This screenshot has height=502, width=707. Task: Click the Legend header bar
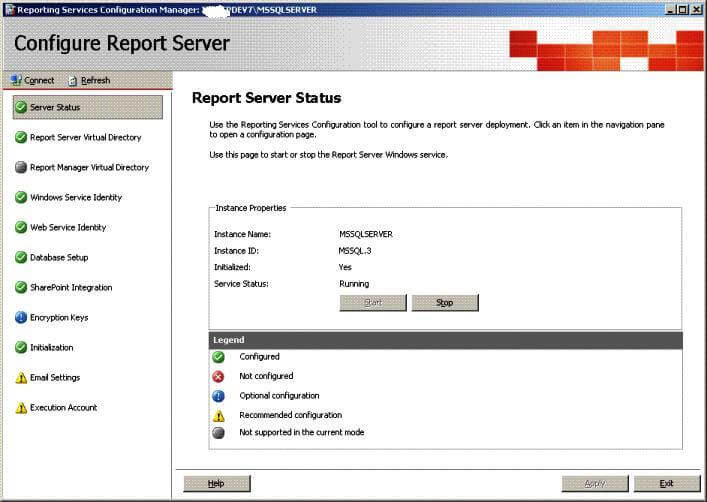pyautogui.click(x=445, y=340)
